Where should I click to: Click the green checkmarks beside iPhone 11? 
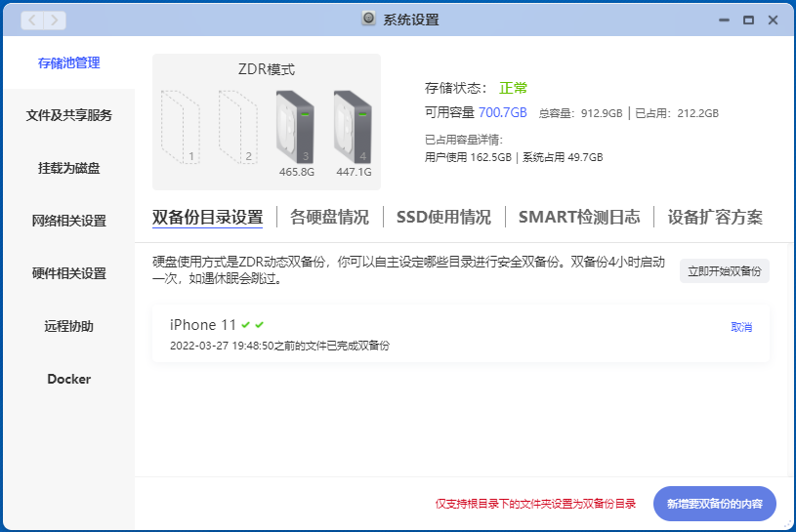click(x=253, y=325)
